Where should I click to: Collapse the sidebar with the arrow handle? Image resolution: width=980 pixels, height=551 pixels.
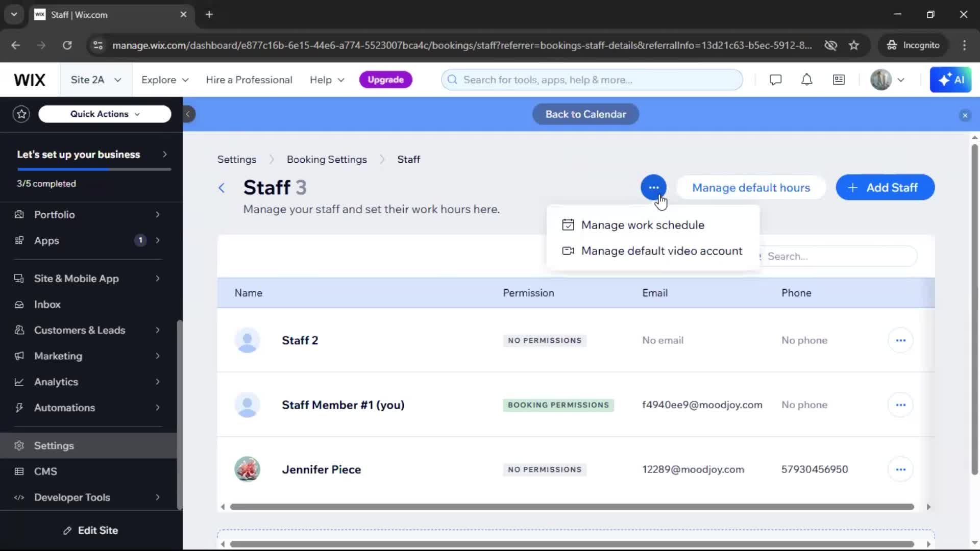tap(188, 114)
